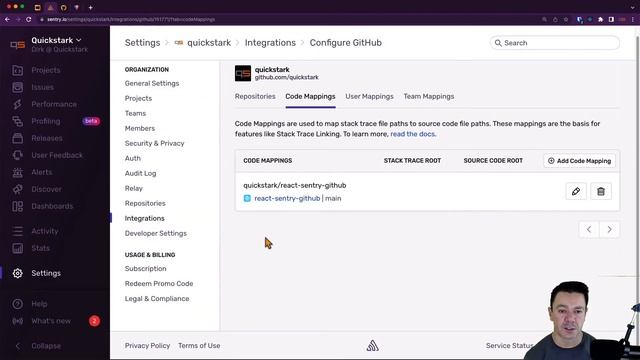Click Integrations breadcrumb

[x=270, y=43]
